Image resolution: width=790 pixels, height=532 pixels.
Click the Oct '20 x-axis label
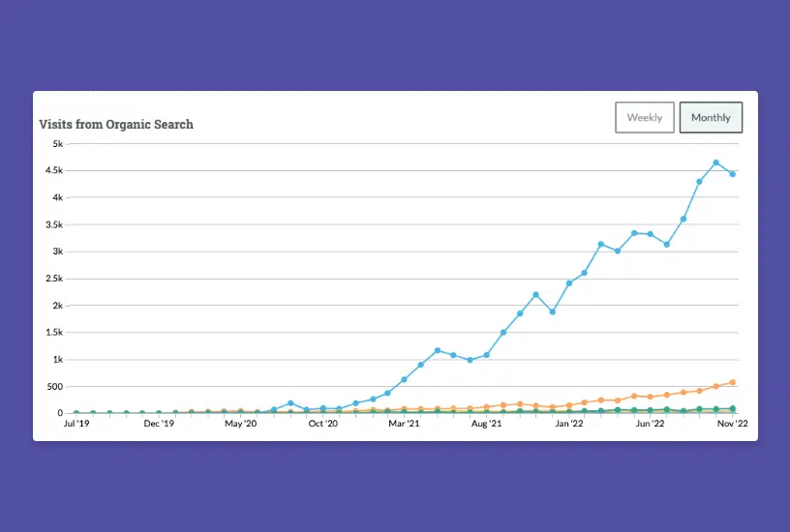click(322, 424)
